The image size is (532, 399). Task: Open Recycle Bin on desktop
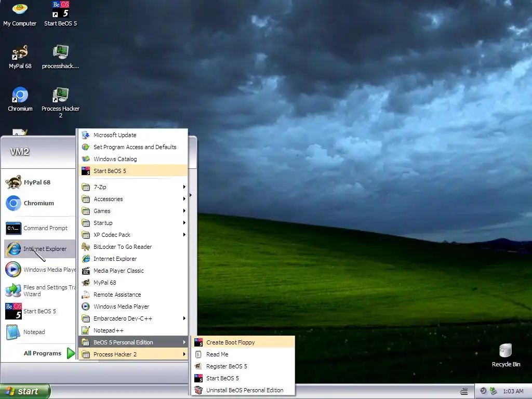tap(506, 355)
